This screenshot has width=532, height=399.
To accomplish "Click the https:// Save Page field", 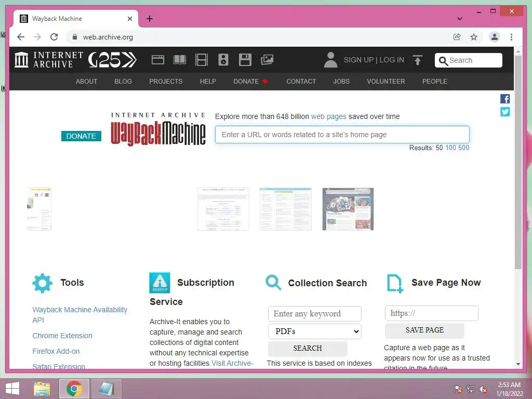I will tap(431, 313).
